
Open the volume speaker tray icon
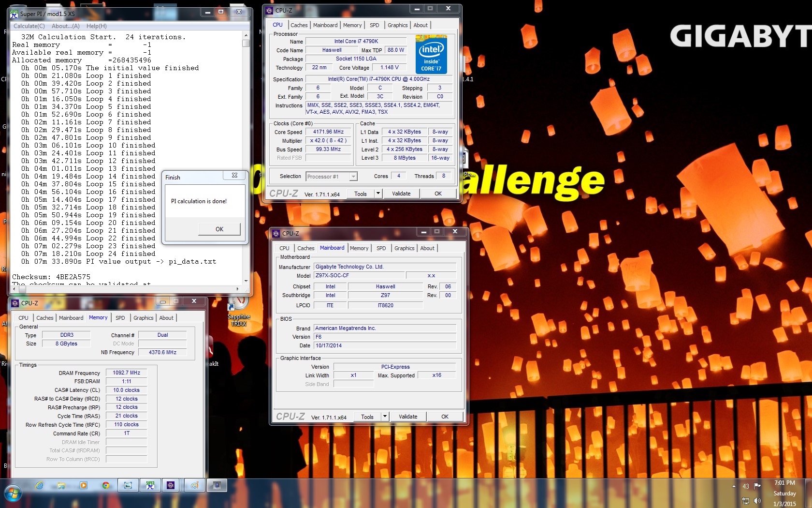757,501
